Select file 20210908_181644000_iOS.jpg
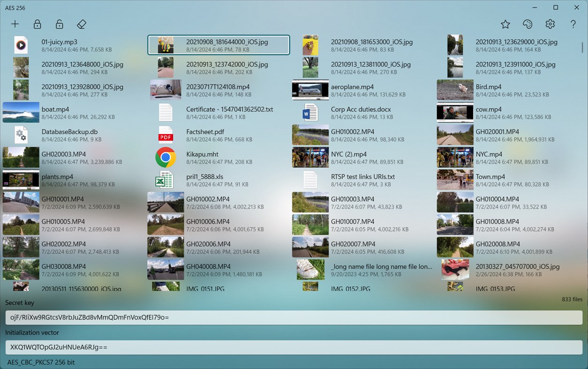The width and height of the screenshot is (588, 369). [219, 45]
